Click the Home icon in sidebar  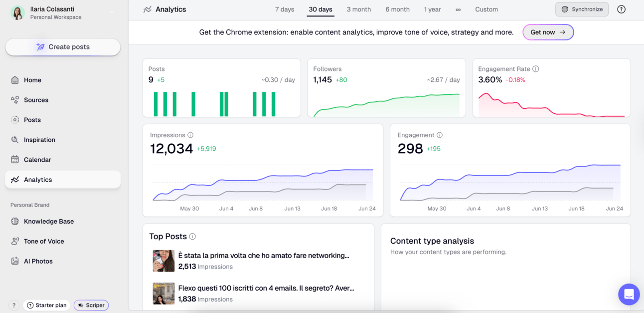(x=15, y=80)
